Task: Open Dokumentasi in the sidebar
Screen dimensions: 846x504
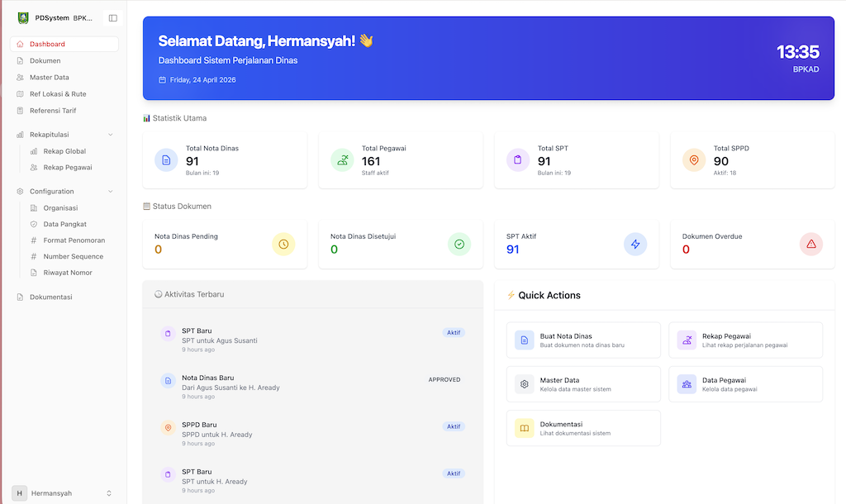Action: click(64, 297)
